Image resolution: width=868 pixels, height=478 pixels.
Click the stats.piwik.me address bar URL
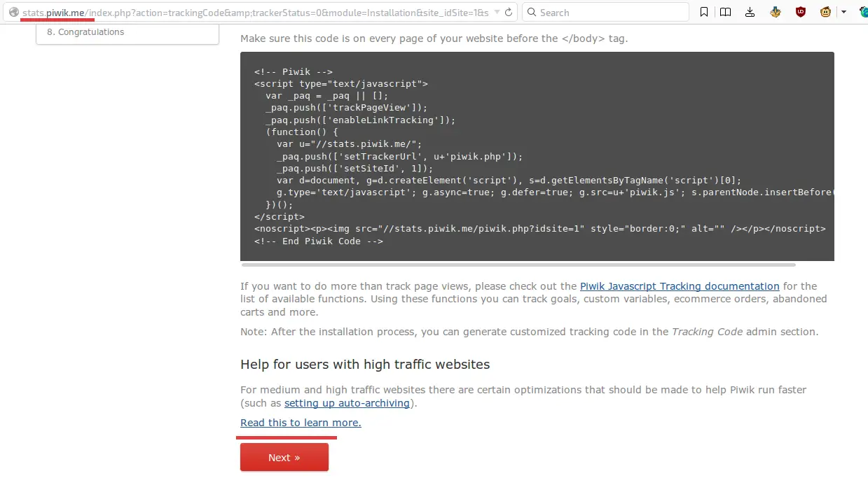click(x=255, y=13)
